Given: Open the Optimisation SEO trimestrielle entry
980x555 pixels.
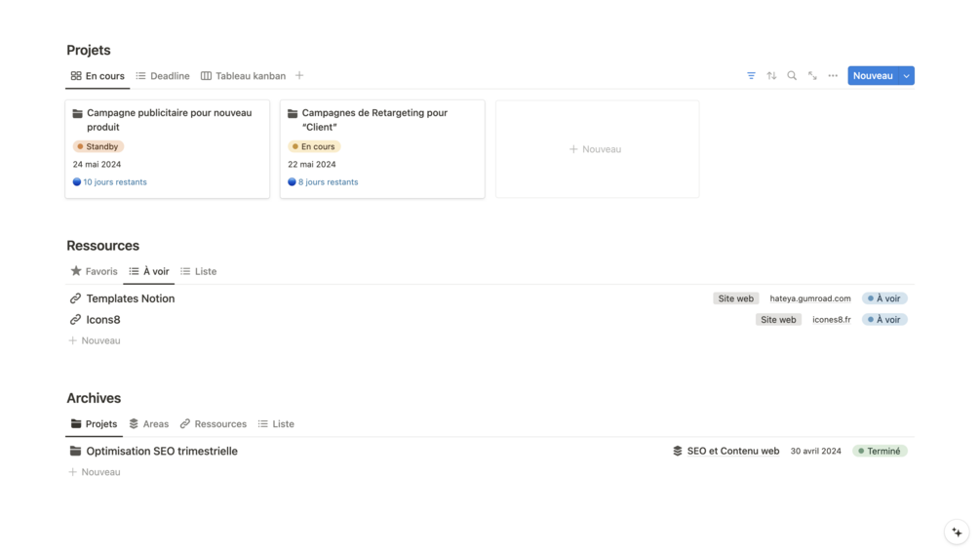Looking at the screenshot, I should (x=162, y=452).
